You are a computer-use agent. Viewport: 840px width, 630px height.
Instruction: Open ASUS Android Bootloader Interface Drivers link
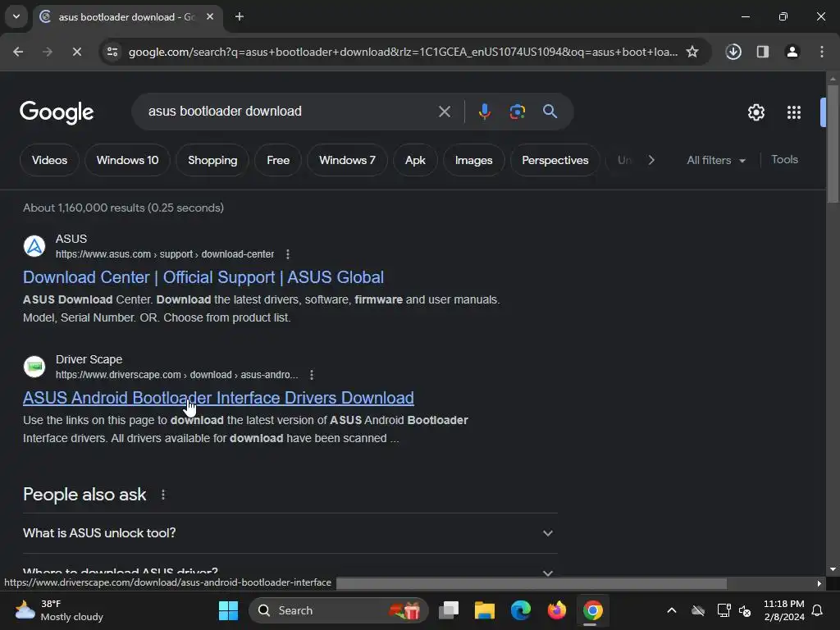point(218,398)
